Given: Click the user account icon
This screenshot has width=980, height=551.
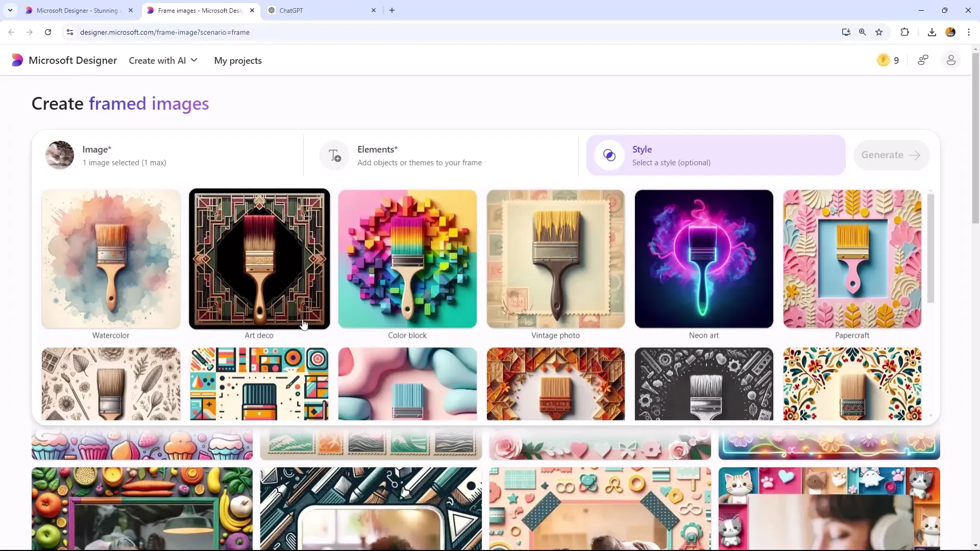Looking at the screenshot, I should [951, 60].
